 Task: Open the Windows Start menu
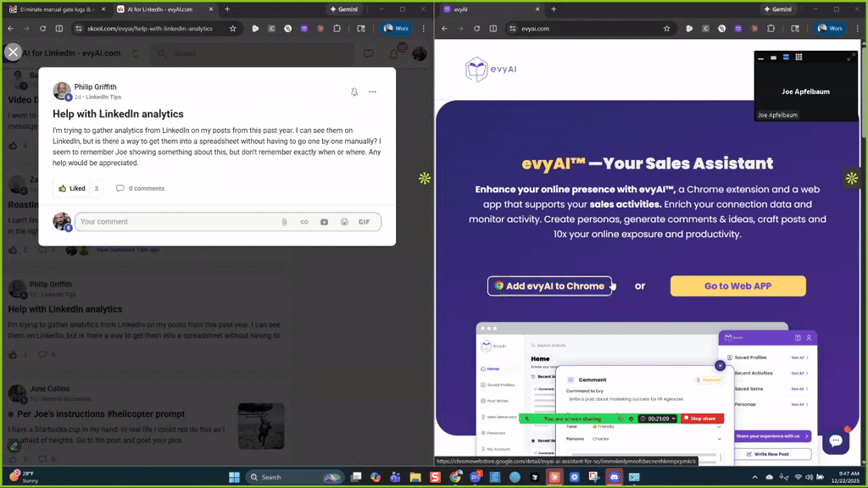click(x=234, y=476)
